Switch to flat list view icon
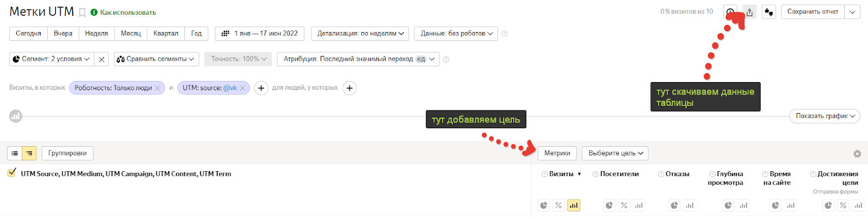The height and width of the screenshot is (219, 868). point(15,153)
